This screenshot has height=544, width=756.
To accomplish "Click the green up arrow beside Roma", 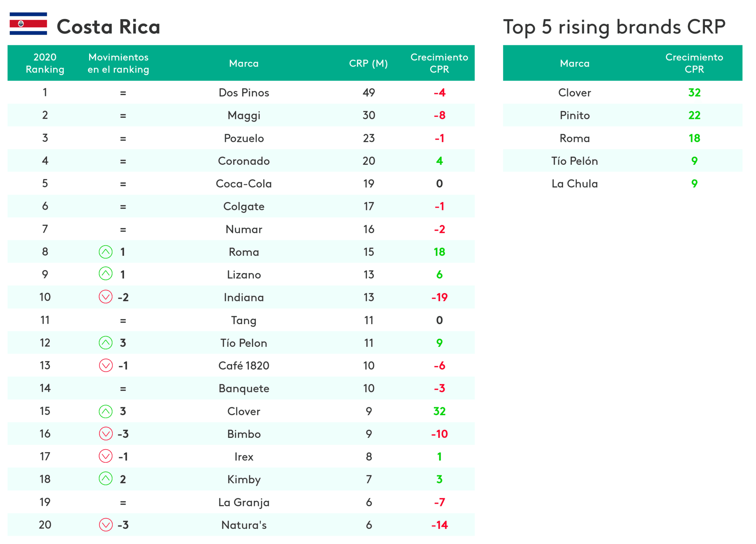I will [x=105, y=252].
